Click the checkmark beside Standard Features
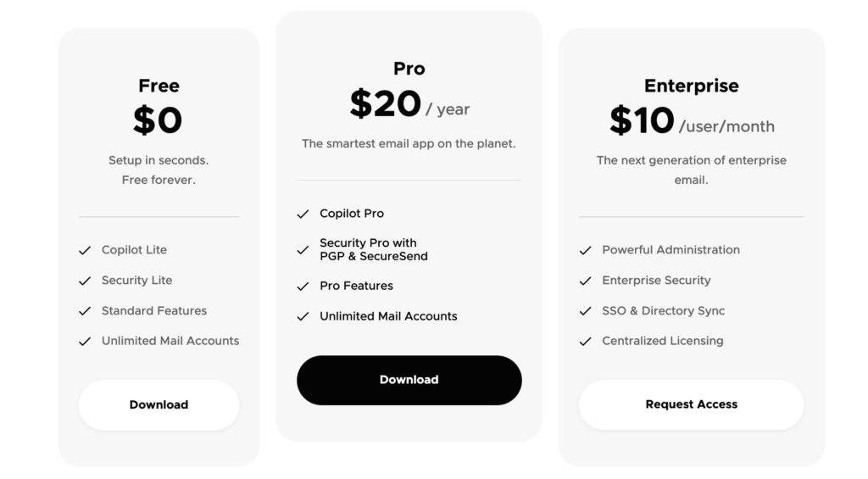This screenshot has width=868, height=479. coord(85,311)
